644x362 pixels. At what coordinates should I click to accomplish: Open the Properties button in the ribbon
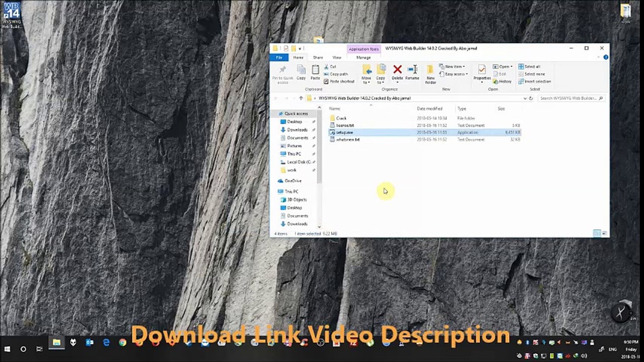pyautogui.click(x=482, y=73)
